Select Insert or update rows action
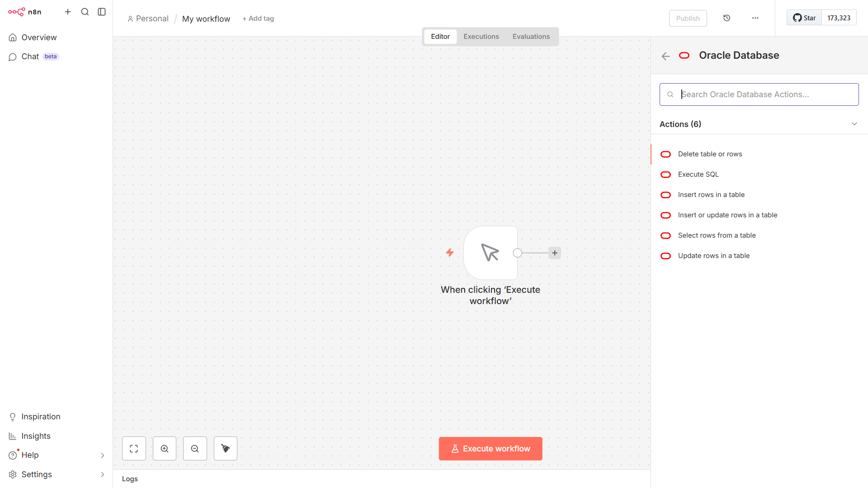The image size is (868, 488). pyautogui.click(x=727, y=215)
